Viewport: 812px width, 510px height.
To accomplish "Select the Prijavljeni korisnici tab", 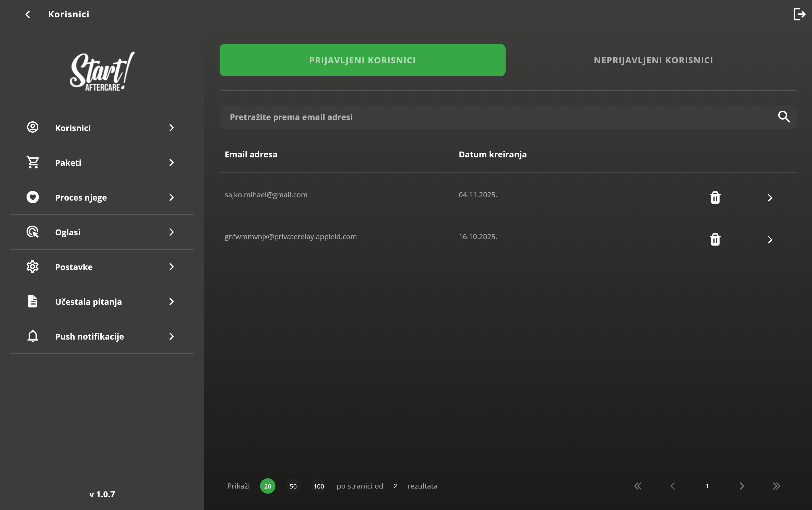I will pyautogui.click(x=362, y=60).
